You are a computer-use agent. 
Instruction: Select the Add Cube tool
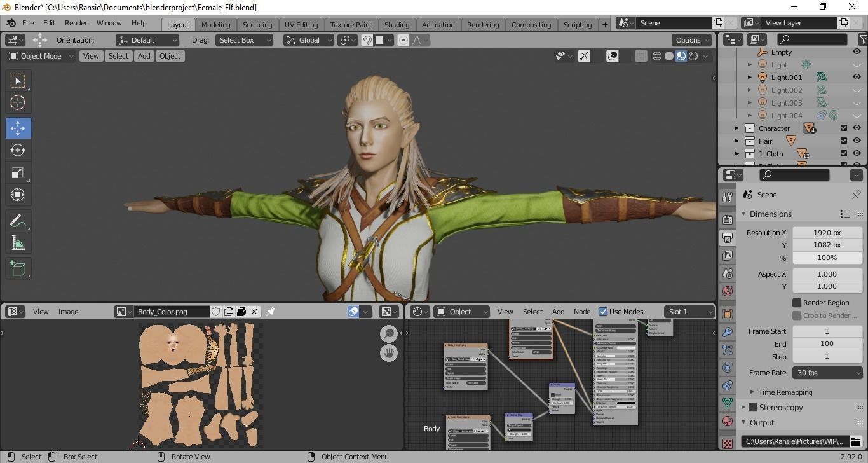(18, 268)
